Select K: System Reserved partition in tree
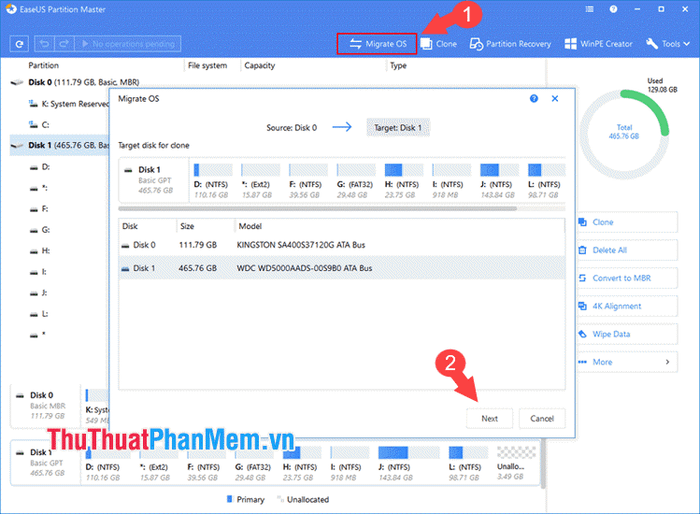The height and width of the screenshot is (514, 700). point(69,104)
